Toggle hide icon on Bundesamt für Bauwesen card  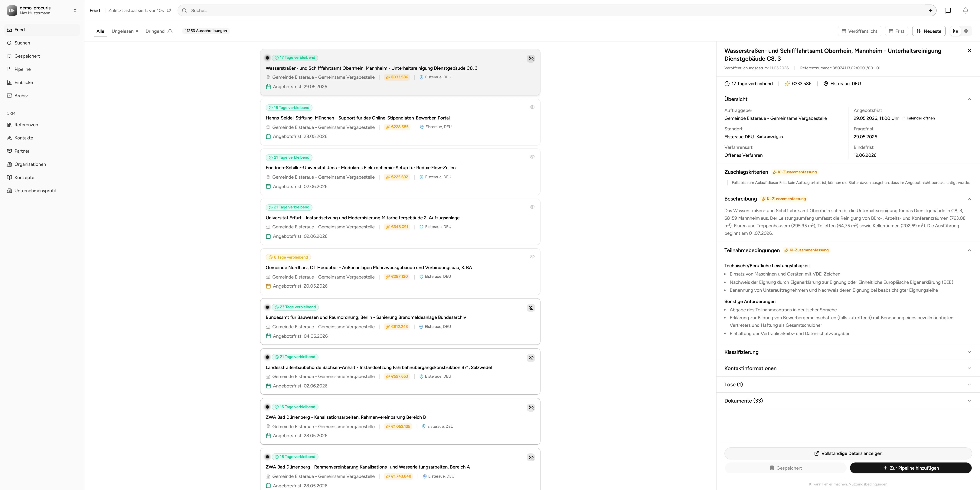click(531, 308)
